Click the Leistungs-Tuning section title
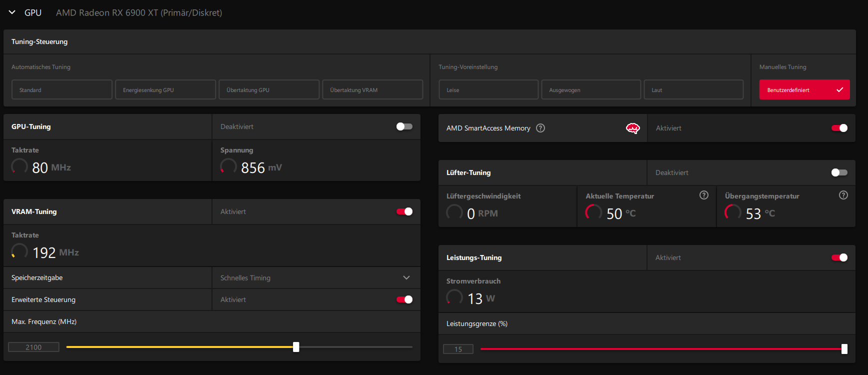Screen dimensions: 868x375 coord(474,257)
